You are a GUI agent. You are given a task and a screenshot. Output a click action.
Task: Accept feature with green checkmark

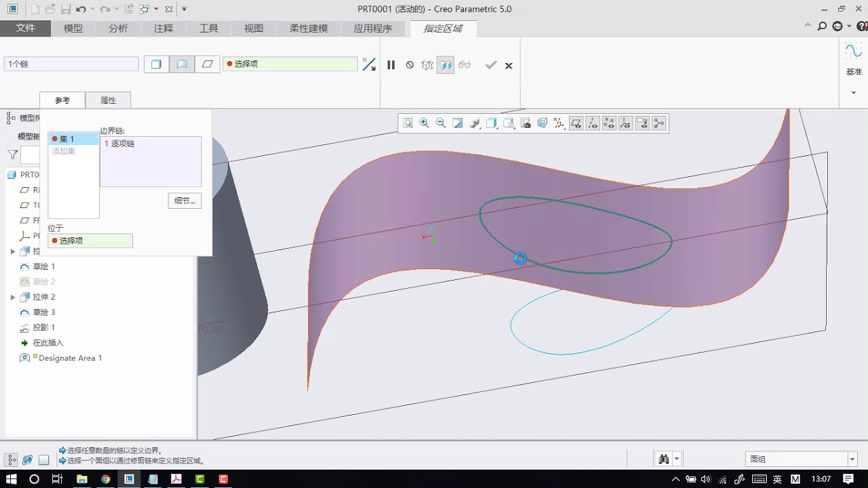tap(491, 65)
